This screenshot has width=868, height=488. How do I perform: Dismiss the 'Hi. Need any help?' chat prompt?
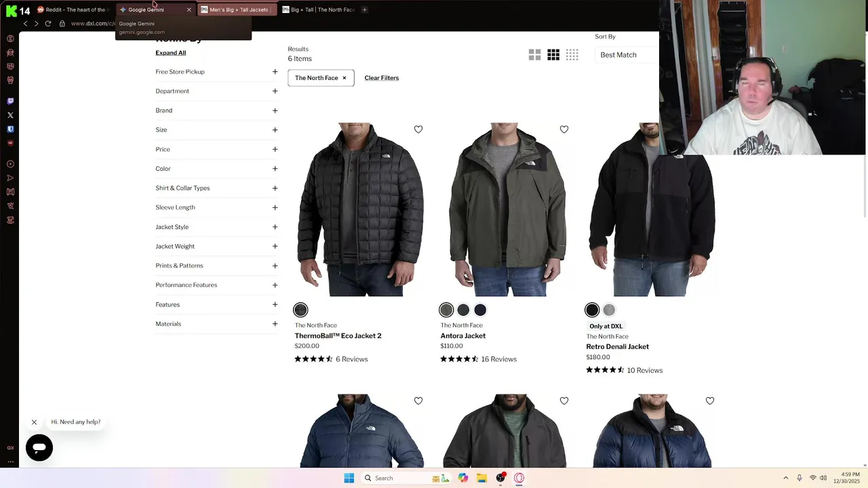34,422
